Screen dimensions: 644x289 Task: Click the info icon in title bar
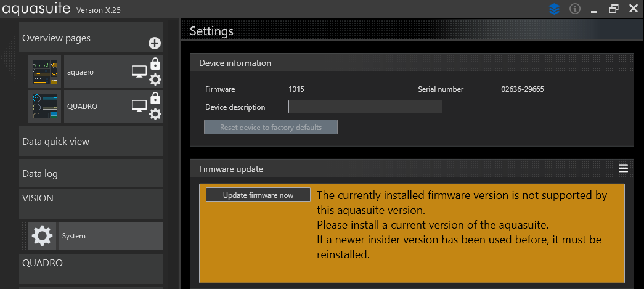pyautogui.click(x=575, y=9)
